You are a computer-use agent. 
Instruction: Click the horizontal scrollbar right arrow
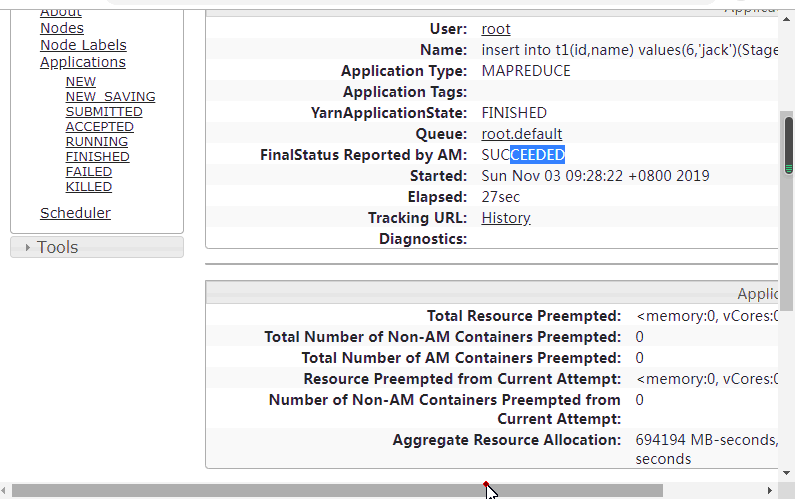[x=769, y=491]
